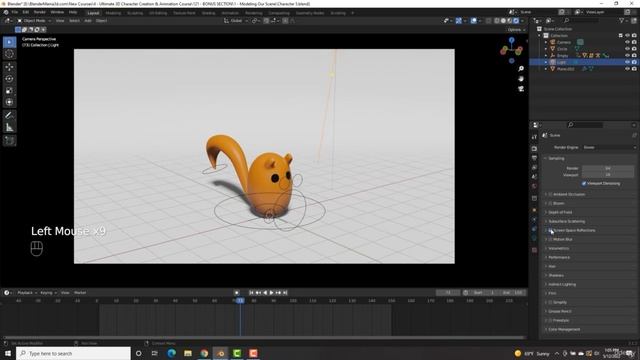Open the Render Engine dropdown
640x360 pixels.
click(x=609, y=147)
